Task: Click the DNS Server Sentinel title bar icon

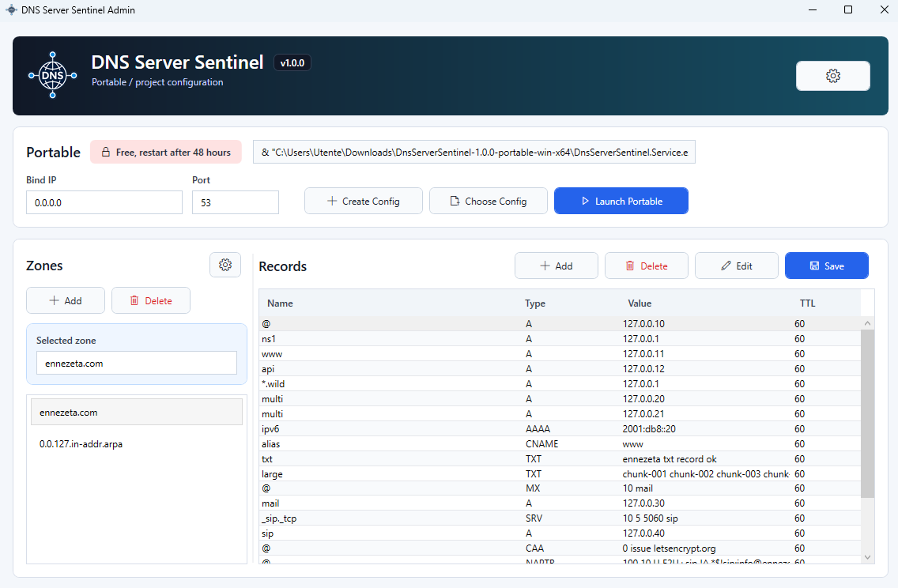Action: (11, 9)
